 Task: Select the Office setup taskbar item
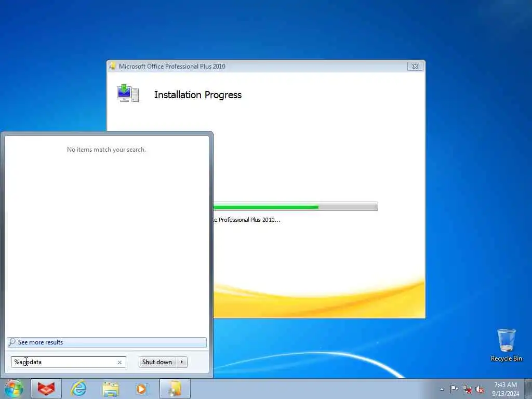[x=175, y=389]
